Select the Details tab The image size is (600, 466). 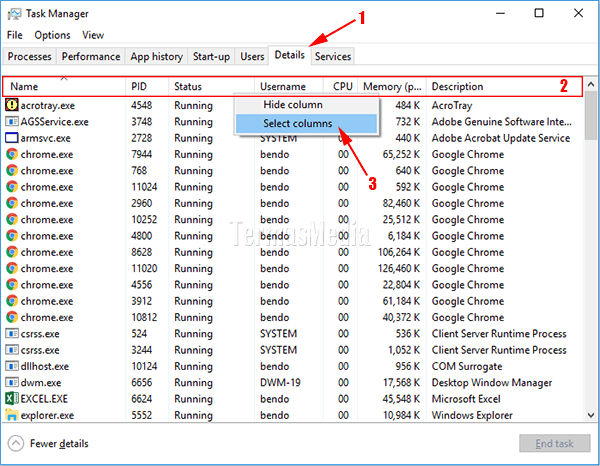coord(290,55)
